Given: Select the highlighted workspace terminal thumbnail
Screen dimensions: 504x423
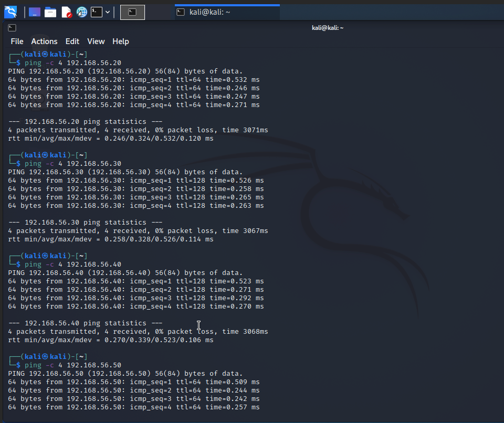Looking at the screenshot, I should tap(132, 12).
